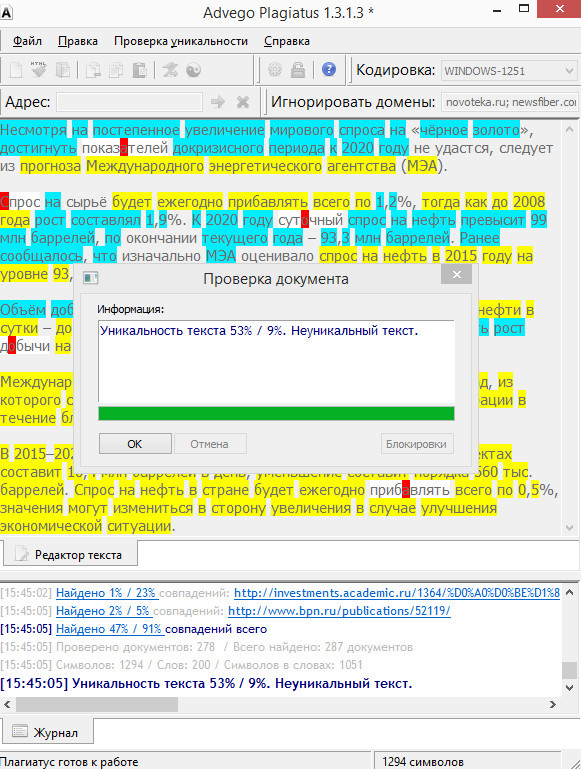The image size is (581, 769).
Task: Click the journal horizontal scroll right arrow
Action: click(x=553, y=704)
